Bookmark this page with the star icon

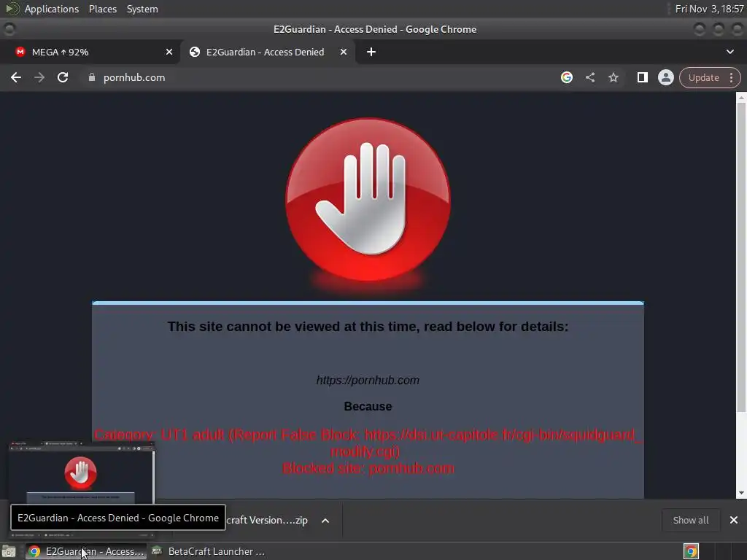coord(613,77)
